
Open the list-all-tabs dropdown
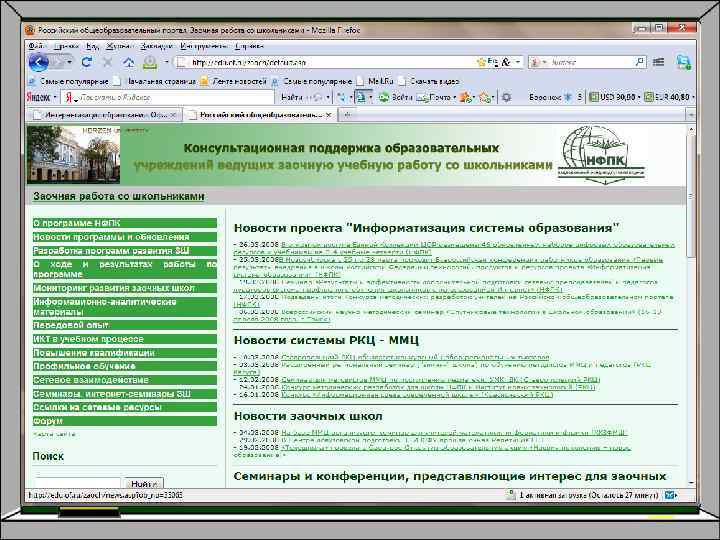(x=691, y=115)
